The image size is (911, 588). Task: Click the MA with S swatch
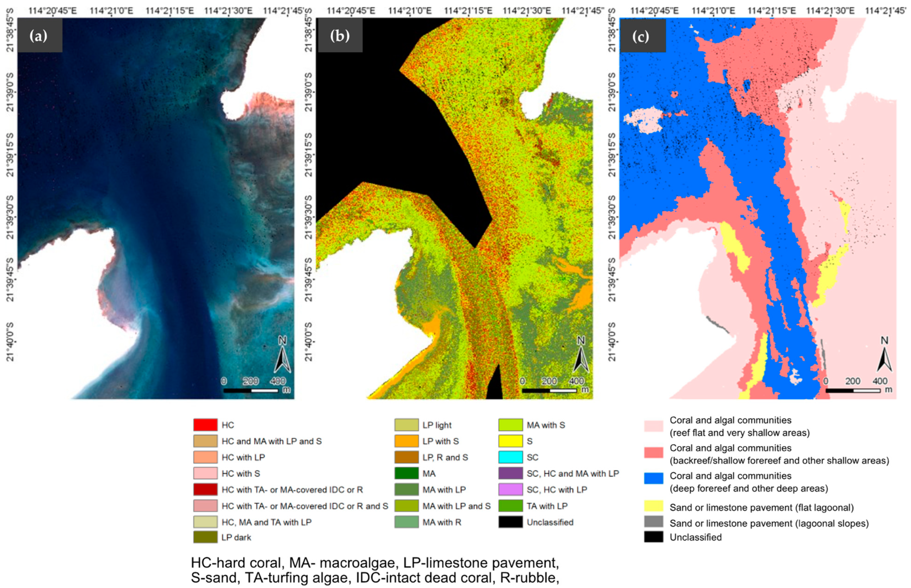coord(511,425)
